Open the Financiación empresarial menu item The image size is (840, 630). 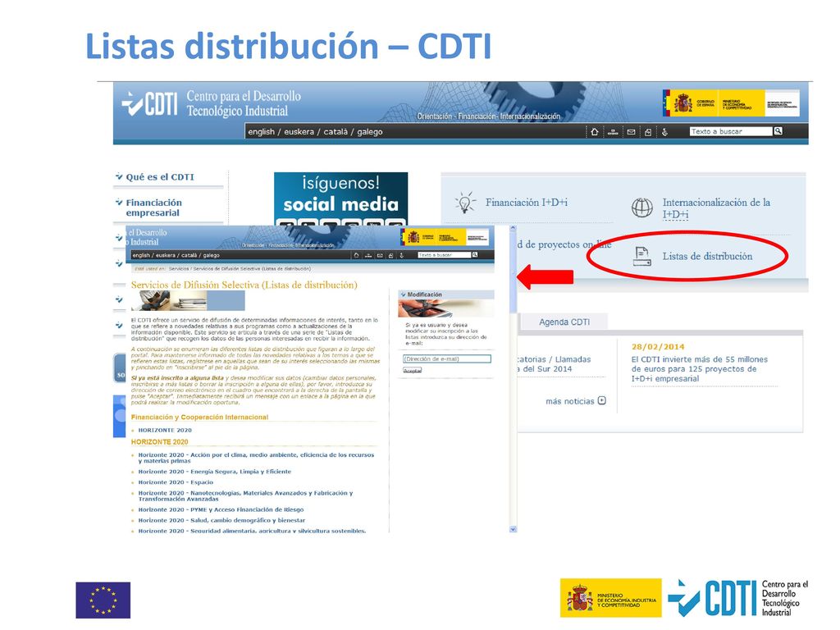tap(153, 208)
